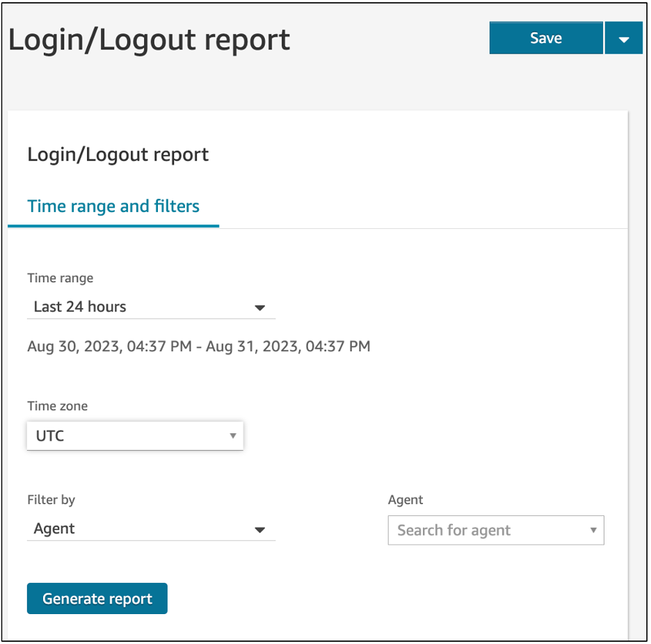Click the Filter by label
The image size is (651, 644).
pos(51,499)
